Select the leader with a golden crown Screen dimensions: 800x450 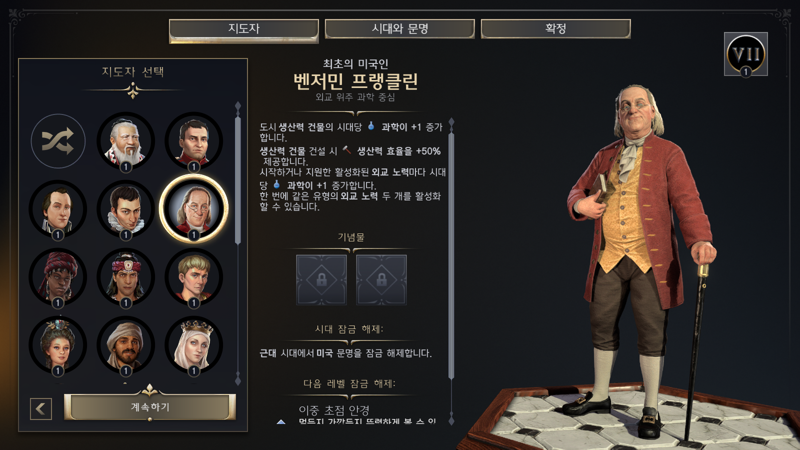point(193,345)
